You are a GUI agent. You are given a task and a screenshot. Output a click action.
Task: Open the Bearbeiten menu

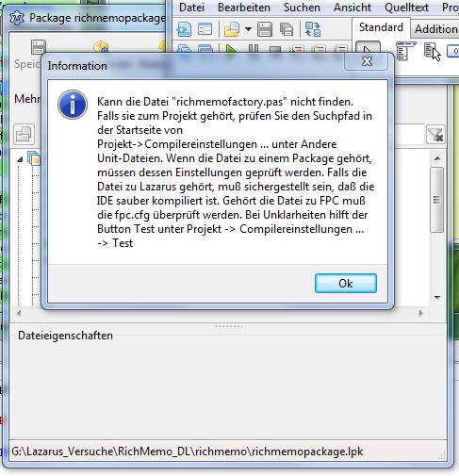244,8
